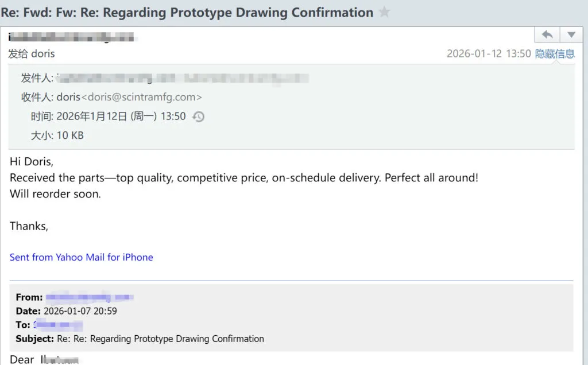Screen dimensions: 588x365
Task: Click the 2026-01-12 13:50 timestamp at top right
Action: point(489,53)
